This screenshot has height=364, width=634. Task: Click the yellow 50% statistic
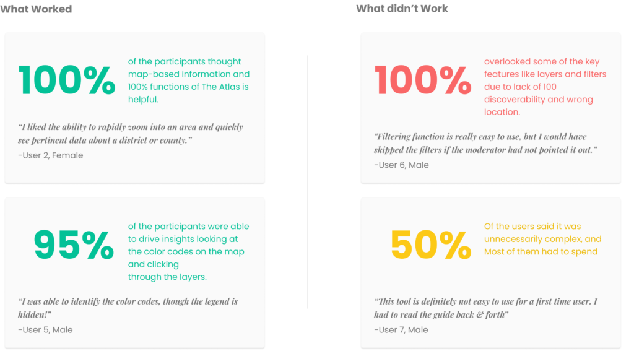click(x=431, y=245)
